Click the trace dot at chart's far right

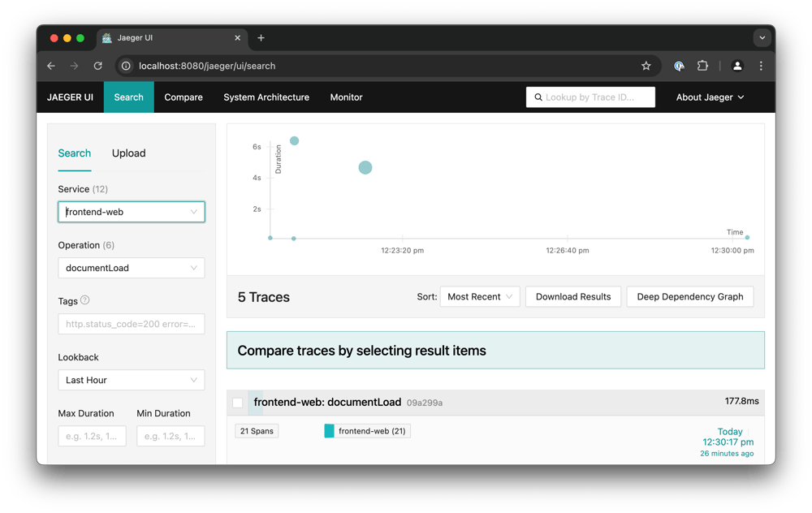click(747, 238)
